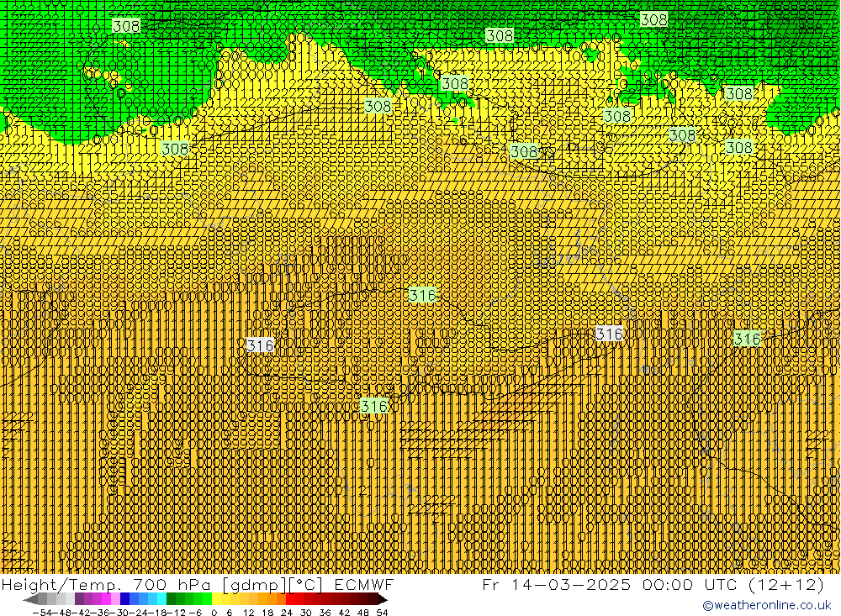Pick the bright red segment of the temperature scale

coord(290,599)
